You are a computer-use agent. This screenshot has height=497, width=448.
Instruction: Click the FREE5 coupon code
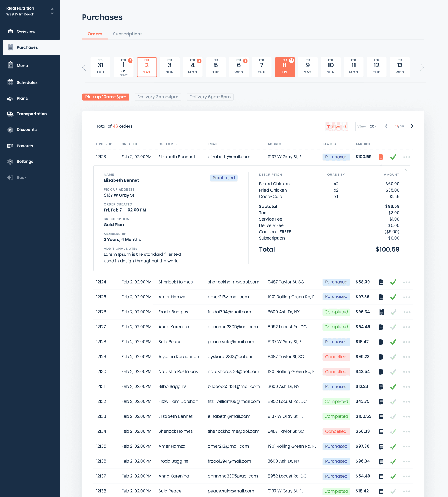285,232
